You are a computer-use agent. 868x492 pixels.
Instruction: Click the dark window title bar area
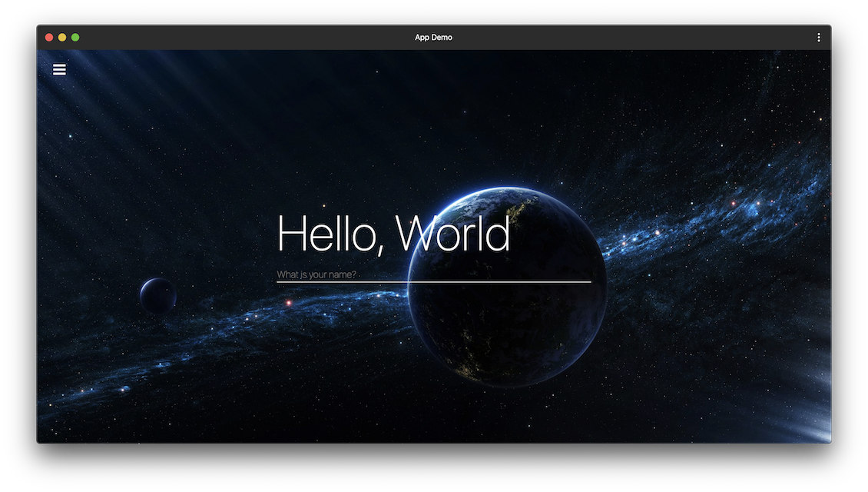tap(230, 36)
